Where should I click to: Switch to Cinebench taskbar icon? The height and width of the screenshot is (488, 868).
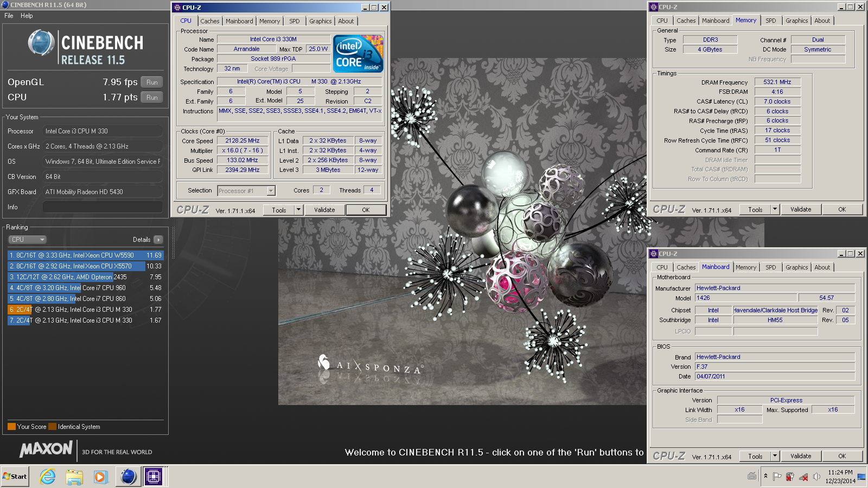(x=128, y=477)
